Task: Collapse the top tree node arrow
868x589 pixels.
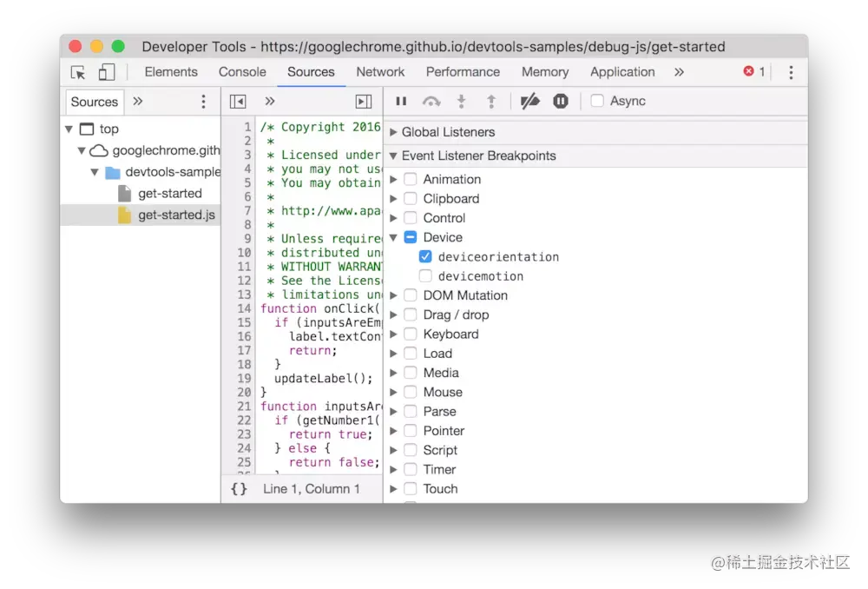Action: [69, 129]
